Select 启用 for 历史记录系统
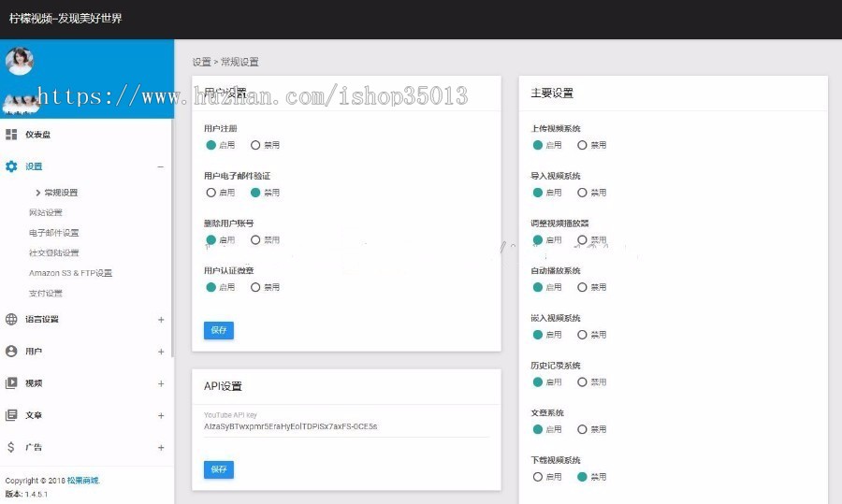The image size is (842, 504). [x=538, y=382]
